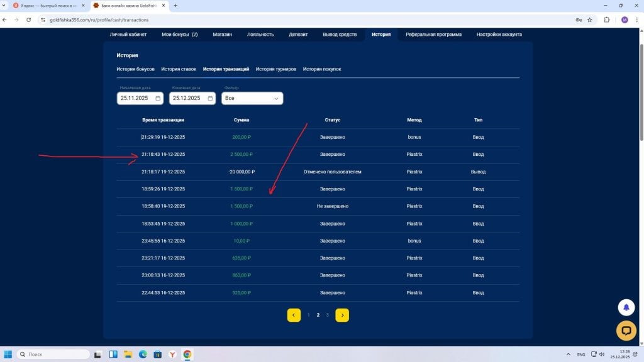Open Мои бонусы (2) tab
This screenshot has width=644, height=362.
tap(179, 35)
